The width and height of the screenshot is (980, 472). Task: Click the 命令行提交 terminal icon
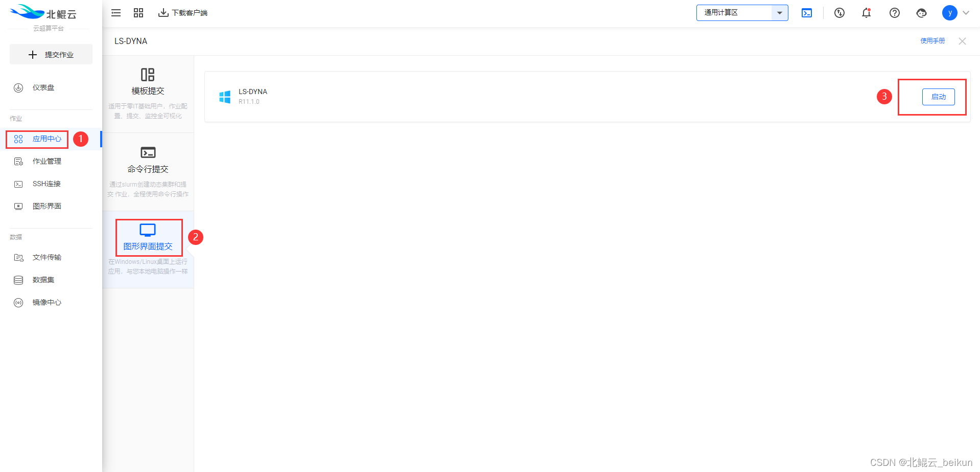click(148, 152)
